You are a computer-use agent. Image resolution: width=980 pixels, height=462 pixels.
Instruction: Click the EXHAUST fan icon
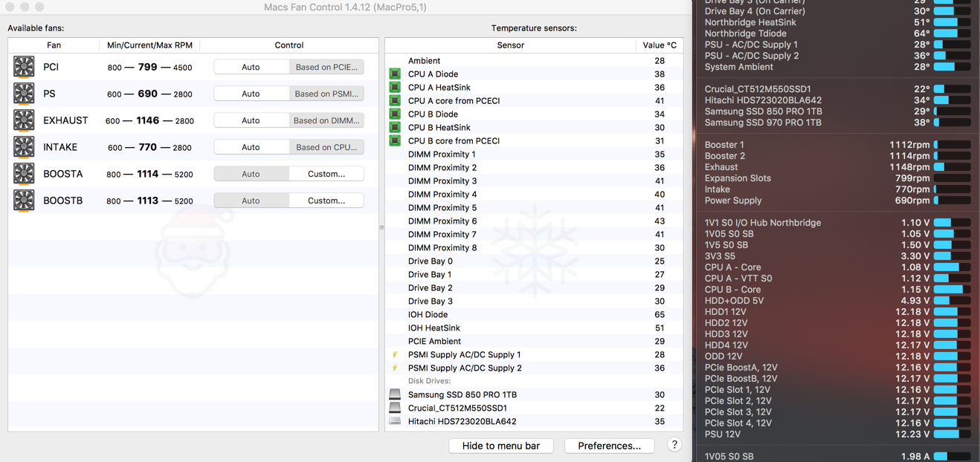click(24, 120)
